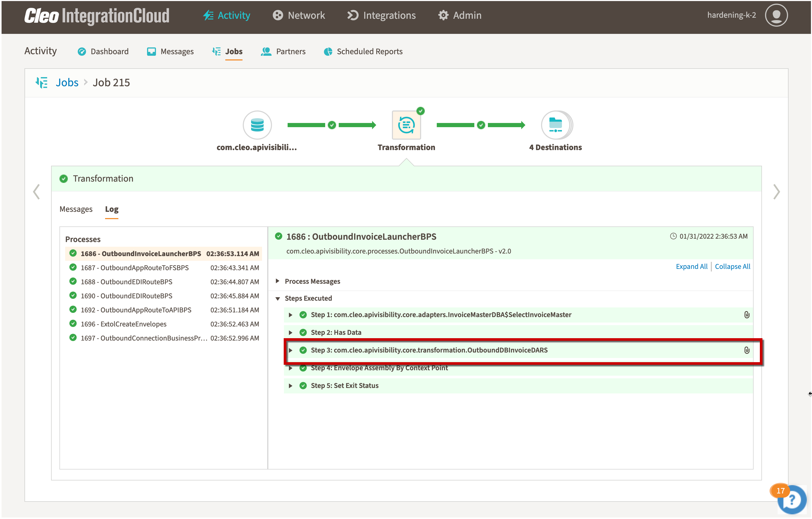This screenshot has width=812, height=519.
Task: Open attachment icon for Step 1
Action: click(x=747, y=315)
